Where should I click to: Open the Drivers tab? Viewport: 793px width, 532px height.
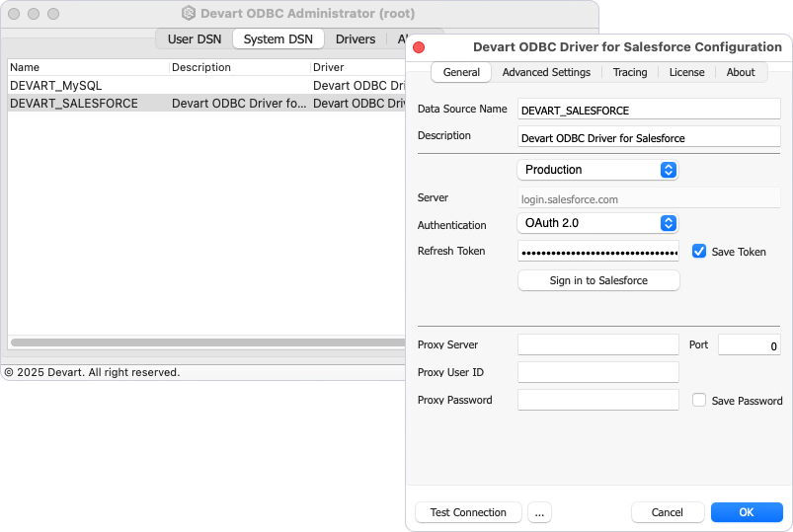pos(356,39)
